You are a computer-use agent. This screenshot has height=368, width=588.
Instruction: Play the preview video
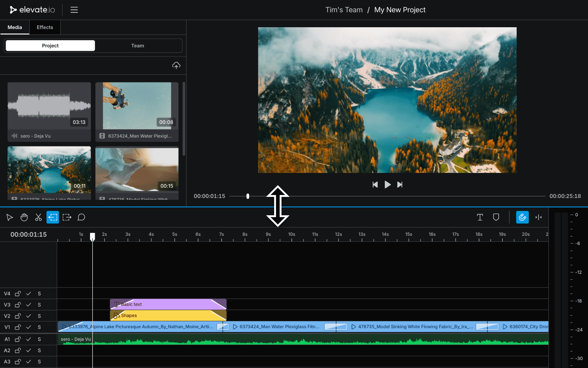387,185
